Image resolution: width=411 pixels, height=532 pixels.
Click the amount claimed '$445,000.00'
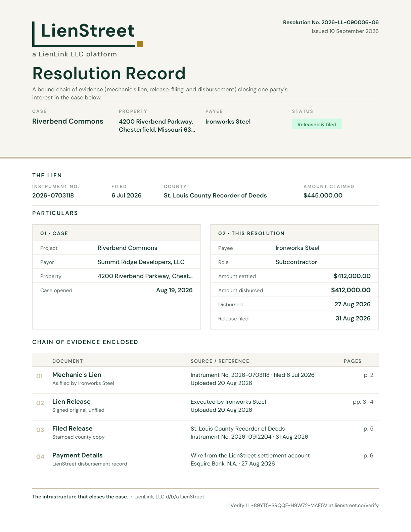coord(323,195)
